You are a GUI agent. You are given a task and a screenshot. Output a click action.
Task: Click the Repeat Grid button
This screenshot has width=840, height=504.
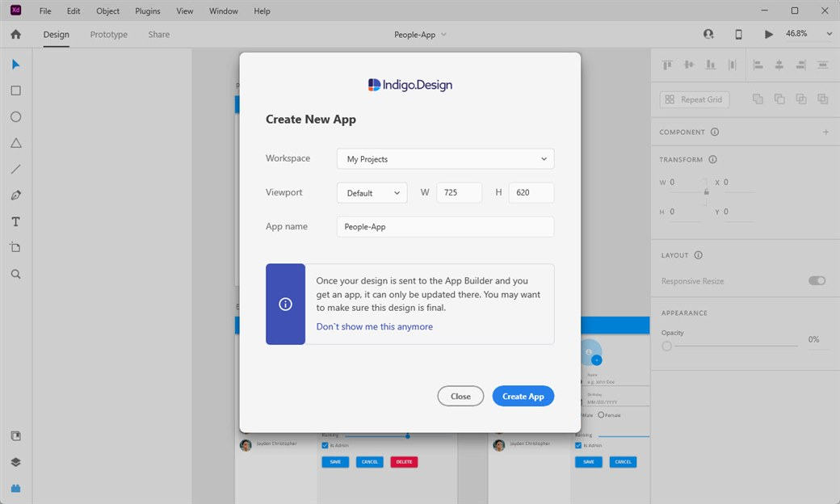pos(695,99)
